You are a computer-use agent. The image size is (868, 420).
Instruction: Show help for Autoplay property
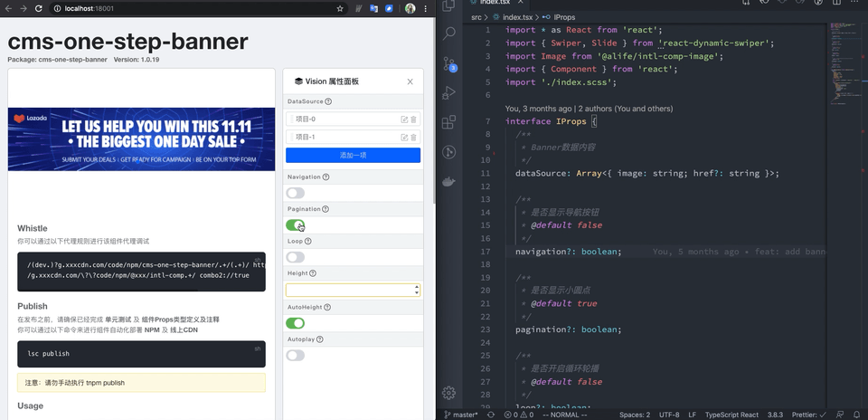pyautogui.click(x=320, y=339)
